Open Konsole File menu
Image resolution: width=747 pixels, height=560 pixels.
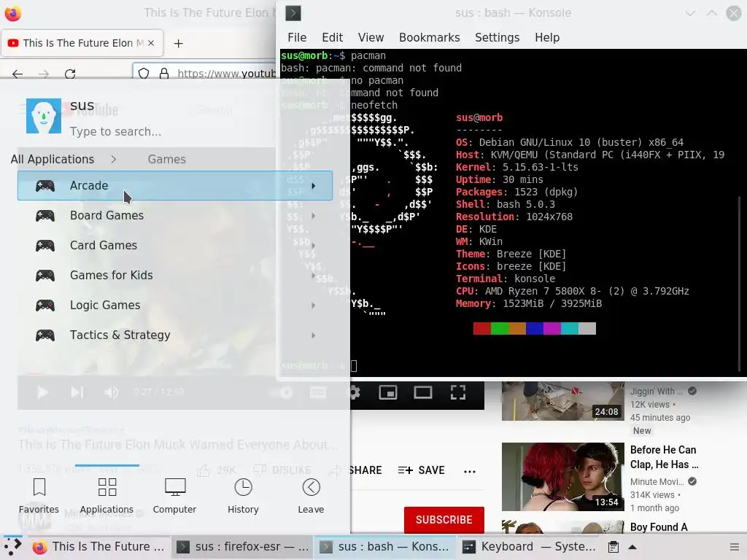(x=297, y=38)
